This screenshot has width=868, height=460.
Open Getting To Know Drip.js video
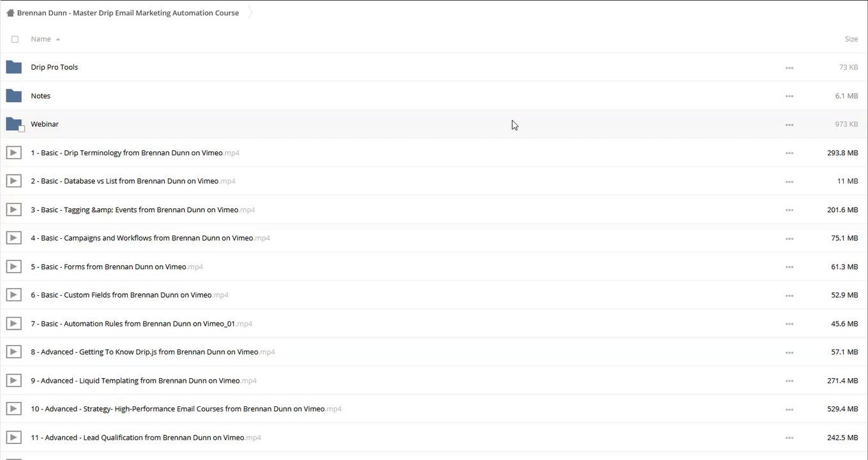pyautogui.click(x=144, y=351)
